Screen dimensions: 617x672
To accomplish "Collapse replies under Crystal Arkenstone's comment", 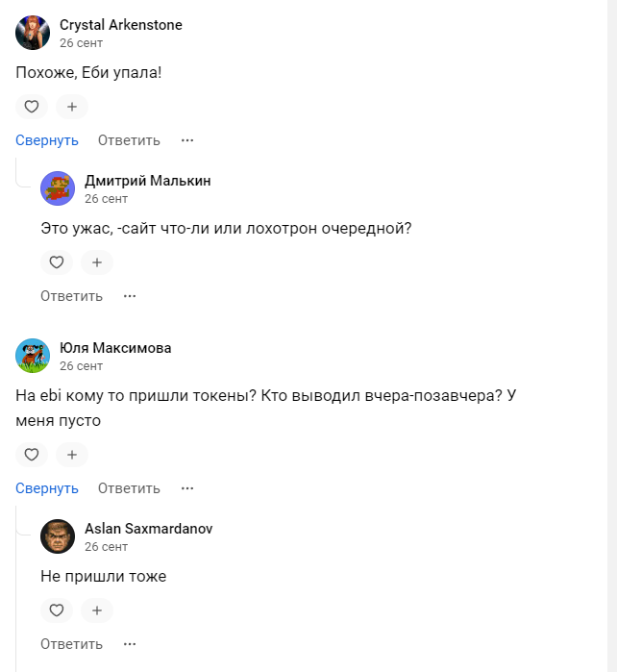I will 47,140.
